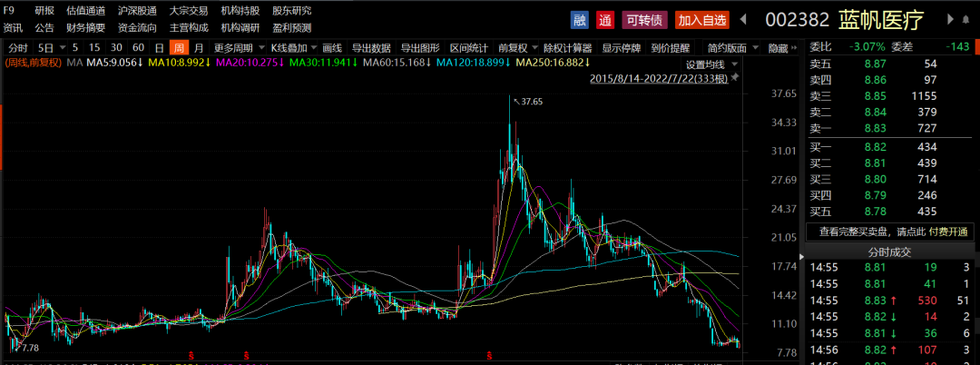Open the 资讯 news menu
The height and width of the screenshot is (365, 980).
(13, 27)
